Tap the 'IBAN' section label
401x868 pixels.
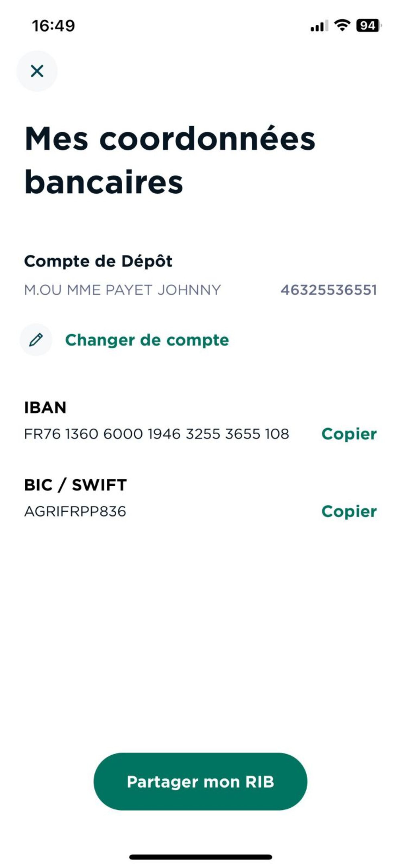(x=45, y=408)
